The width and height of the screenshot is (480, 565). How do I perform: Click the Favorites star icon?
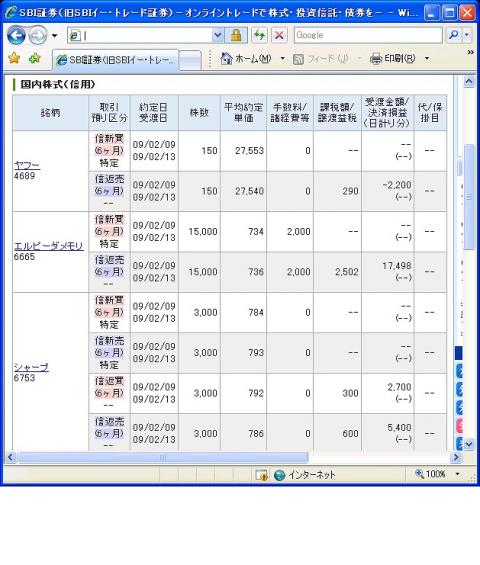tap(14, 58)
